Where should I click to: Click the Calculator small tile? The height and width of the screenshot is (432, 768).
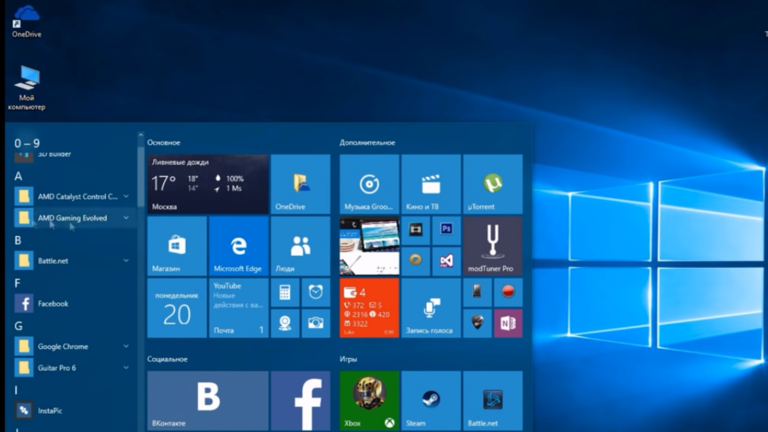(285, 292)
